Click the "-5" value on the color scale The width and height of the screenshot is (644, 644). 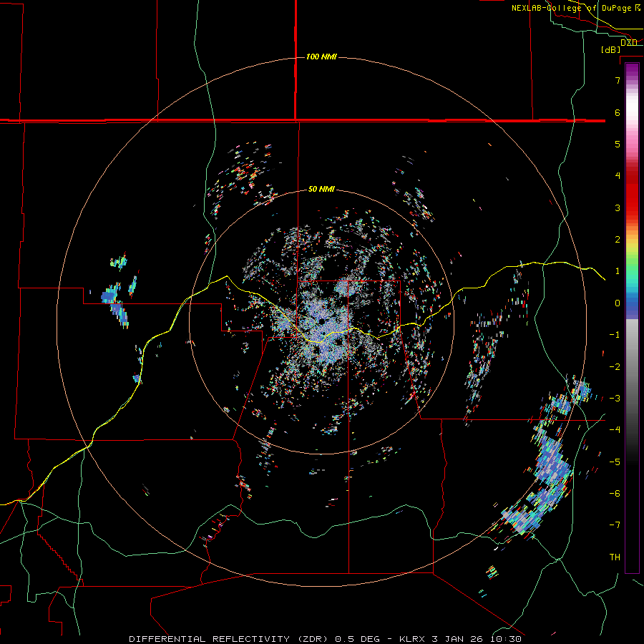click(615, 462)
